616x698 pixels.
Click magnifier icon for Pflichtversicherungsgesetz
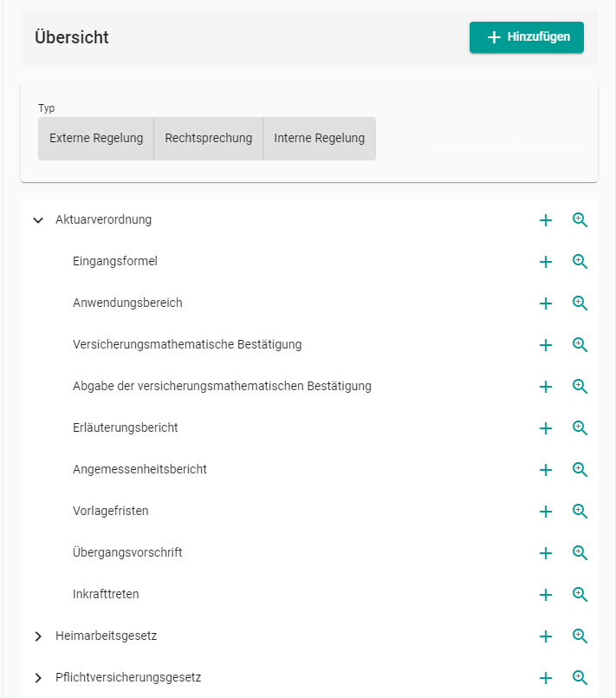[x=580, y=677]
